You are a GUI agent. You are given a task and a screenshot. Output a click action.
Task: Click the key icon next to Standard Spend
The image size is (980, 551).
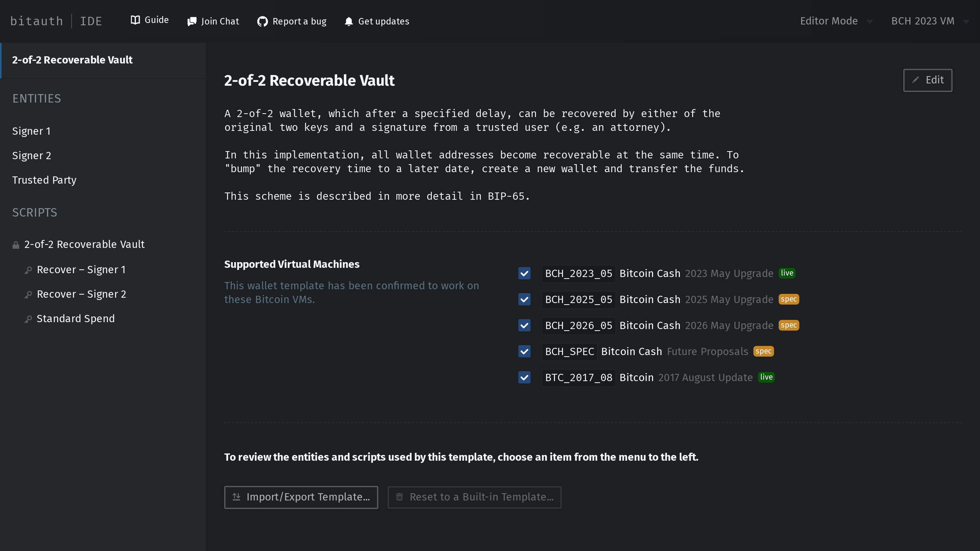28,319
